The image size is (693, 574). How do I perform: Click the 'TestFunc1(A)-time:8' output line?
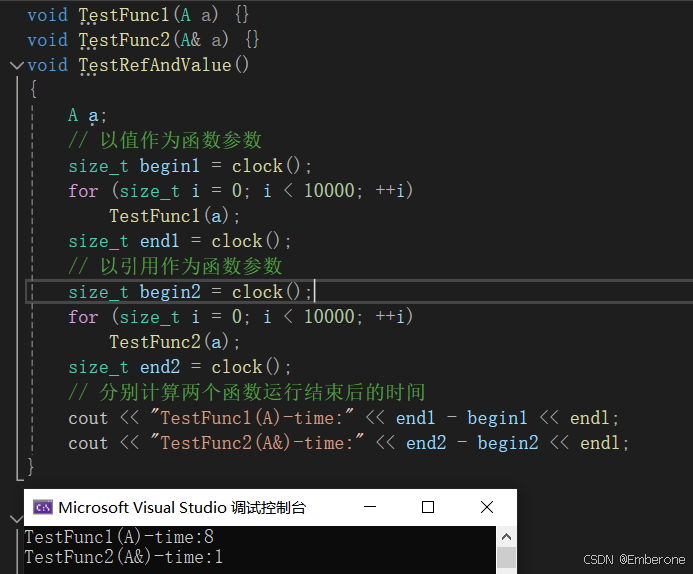pos(119,537)
